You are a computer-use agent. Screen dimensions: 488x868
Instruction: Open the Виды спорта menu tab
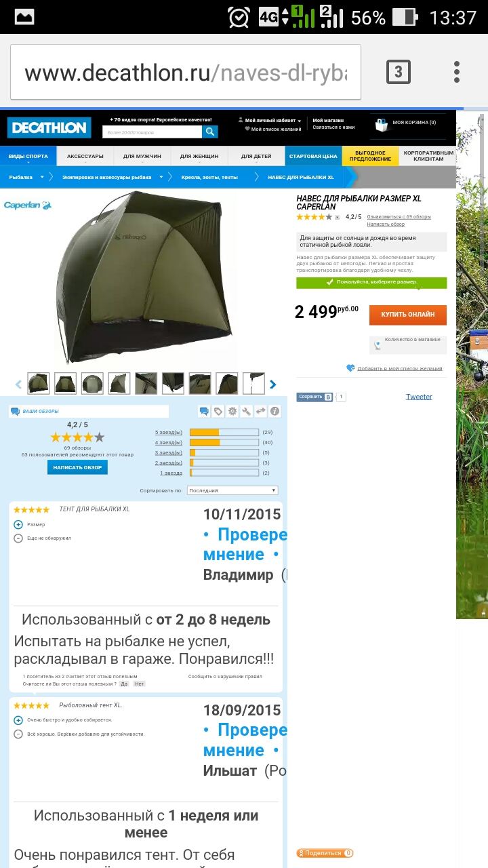tap(28, 156)
